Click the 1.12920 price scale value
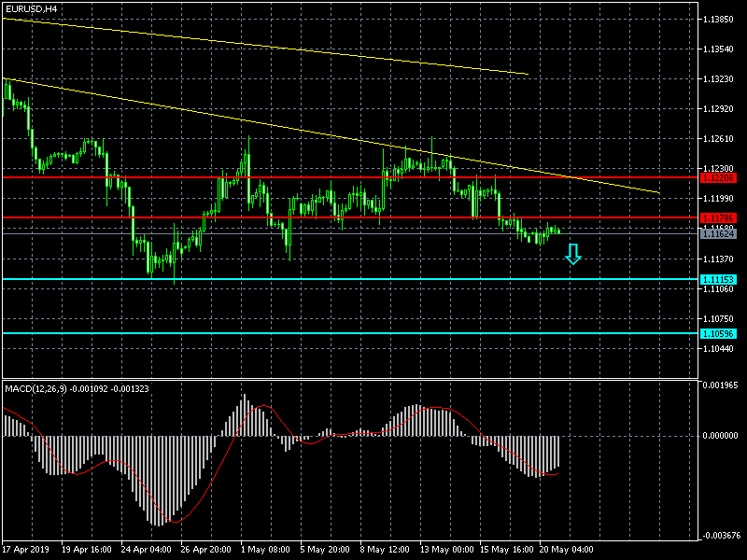Screen dimensions: 747x560 click(718, 109)
